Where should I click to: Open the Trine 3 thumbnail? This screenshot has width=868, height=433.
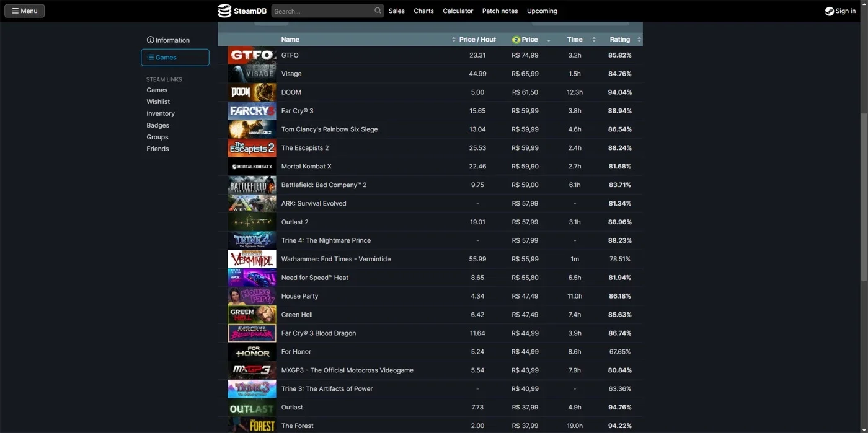pos(252,389)
